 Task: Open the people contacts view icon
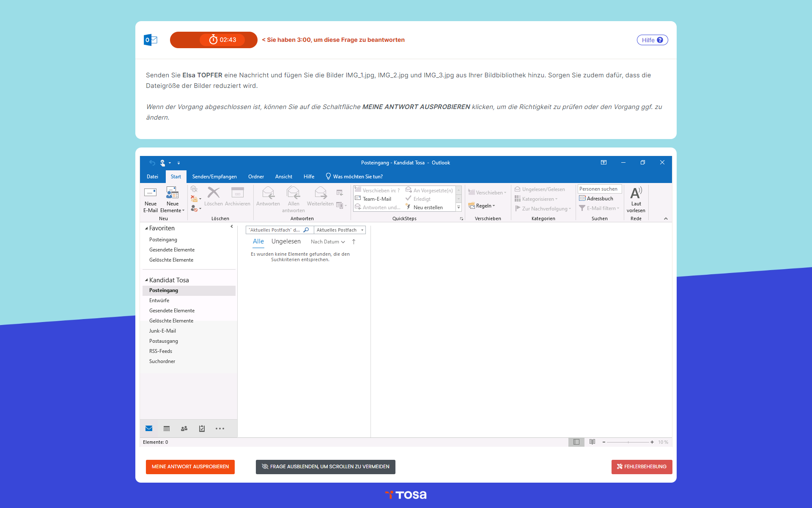(x=184, y=429)
